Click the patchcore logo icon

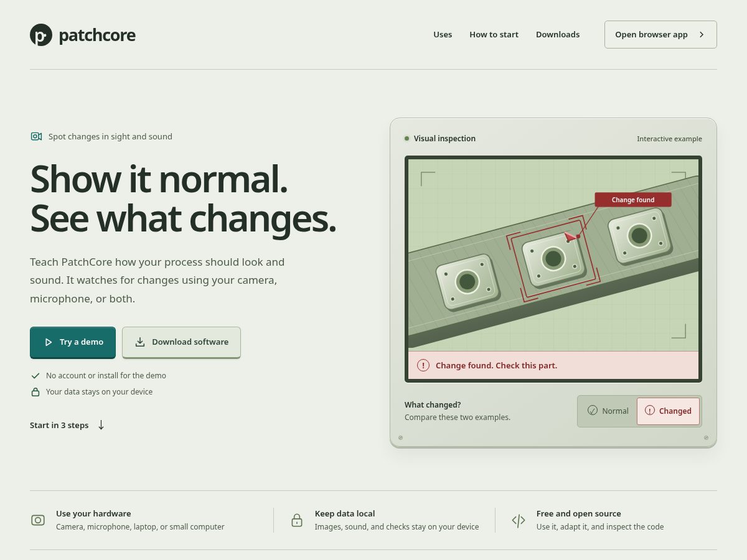[41, 35]
